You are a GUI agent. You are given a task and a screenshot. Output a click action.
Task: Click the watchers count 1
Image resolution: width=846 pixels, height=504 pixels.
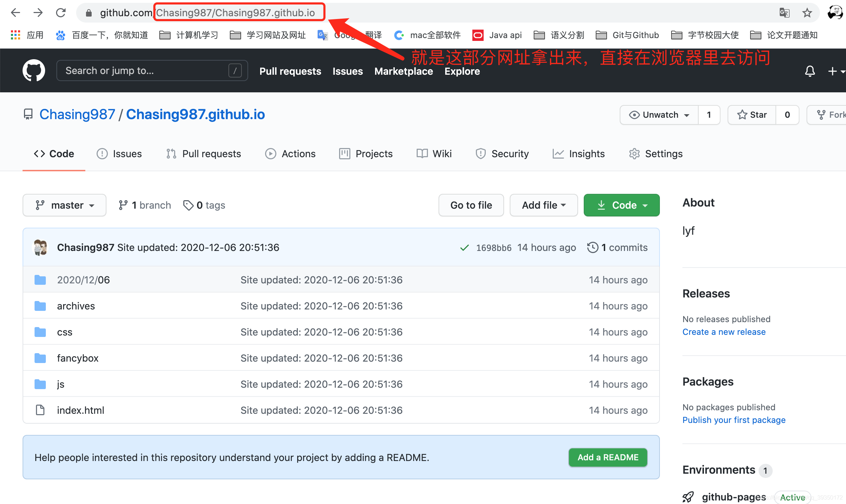coord(709,115)
